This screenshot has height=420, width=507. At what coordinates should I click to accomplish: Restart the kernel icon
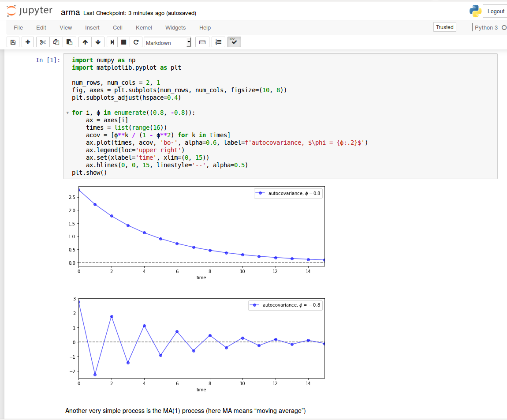click(136, 42)
